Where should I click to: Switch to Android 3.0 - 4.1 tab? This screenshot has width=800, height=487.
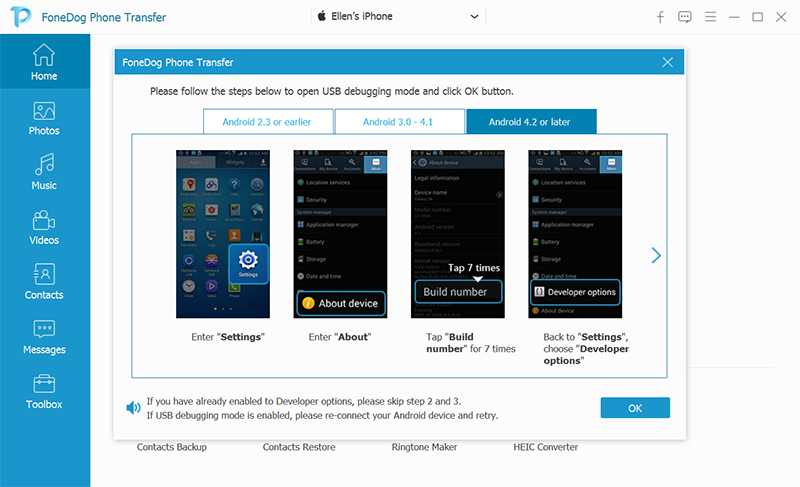coord(399,122)
